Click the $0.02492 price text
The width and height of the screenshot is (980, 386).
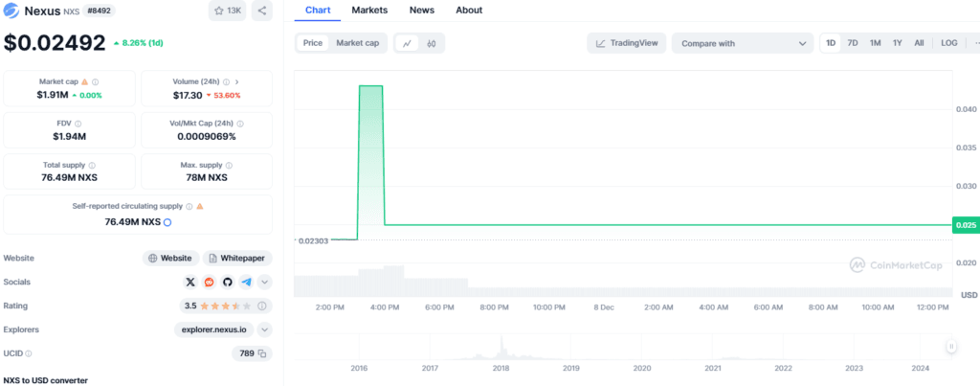[55, 42]
